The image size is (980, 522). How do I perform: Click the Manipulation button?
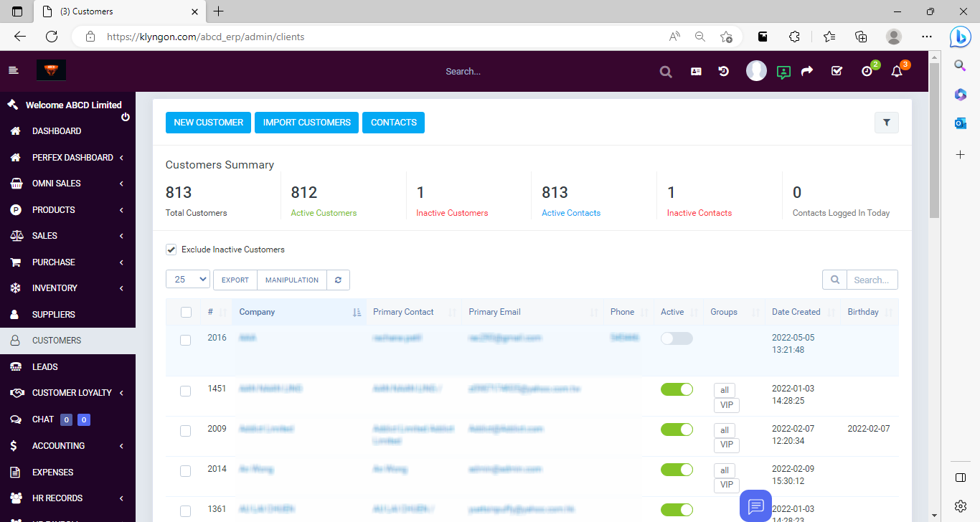292,280
